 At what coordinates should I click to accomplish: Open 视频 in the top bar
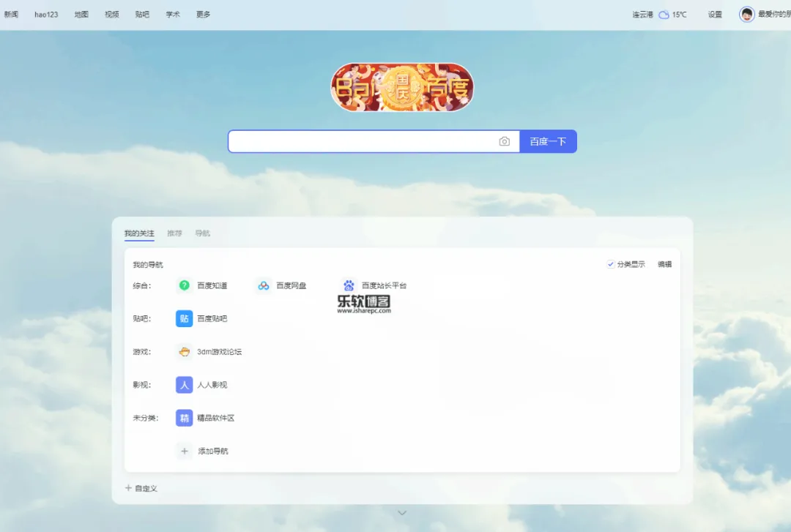112,15
